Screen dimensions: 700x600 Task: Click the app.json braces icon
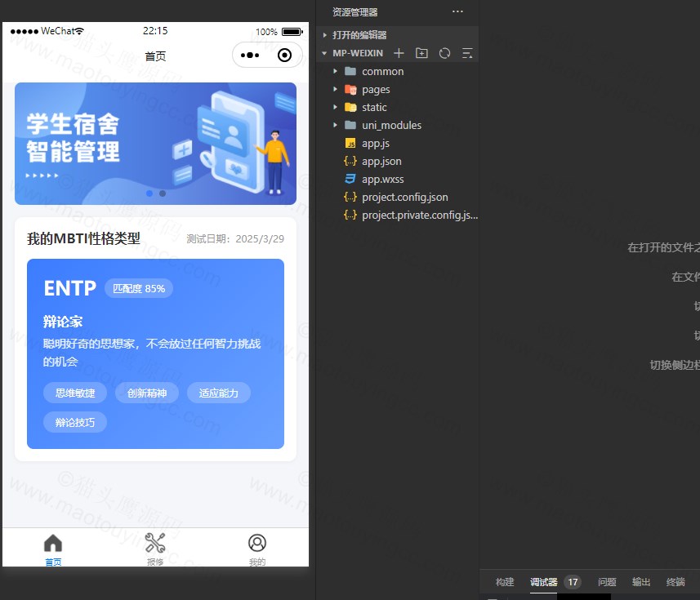(350, 161)
